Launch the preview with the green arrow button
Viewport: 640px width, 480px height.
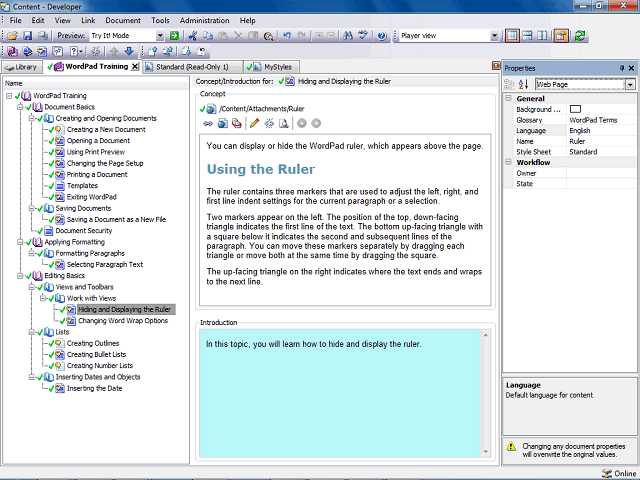(174, 36)
